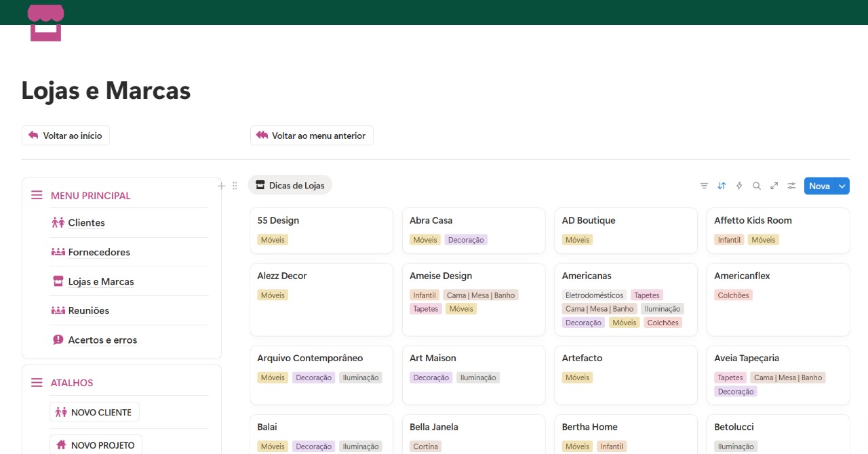868x454 pixels.
Task: Click the NOVO CLIENTE shortcut button
Action: tap(94, 412)
